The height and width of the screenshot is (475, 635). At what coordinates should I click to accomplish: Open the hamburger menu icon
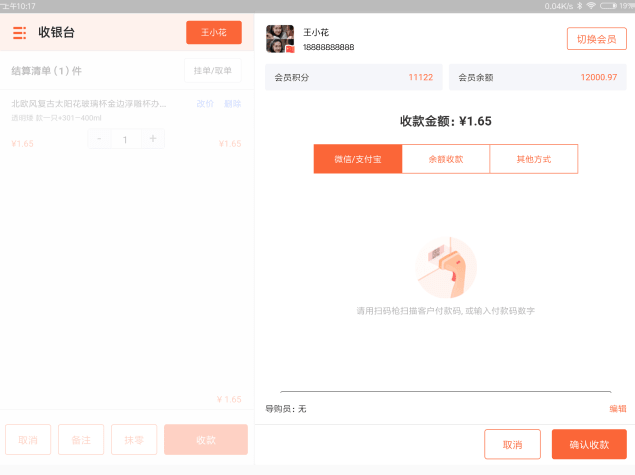[19, 33]
